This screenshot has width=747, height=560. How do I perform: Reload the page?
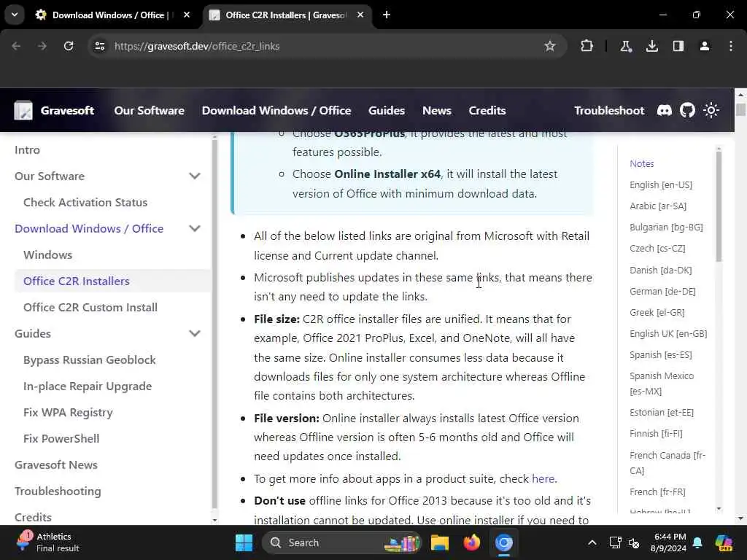69,46
